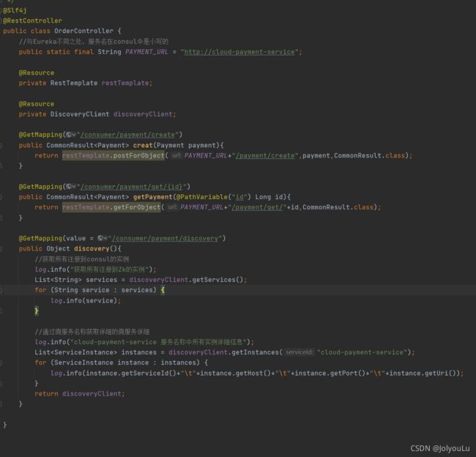Follow the "/consumer/payment/get/{id}" mapping link
Viewport: 476px width, 457px height.
[x=131, y=187]
